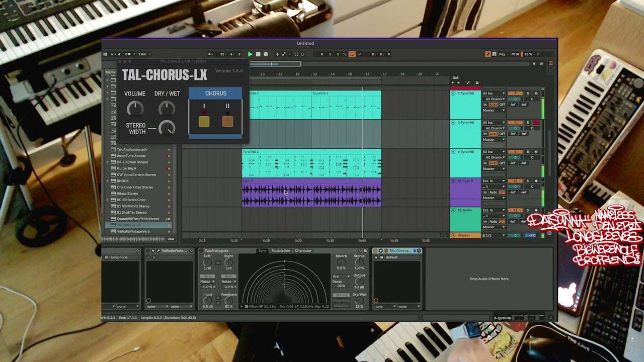Click the Raw preview button
This screenshot has height=362, width=644.
[x=171, y=239]
